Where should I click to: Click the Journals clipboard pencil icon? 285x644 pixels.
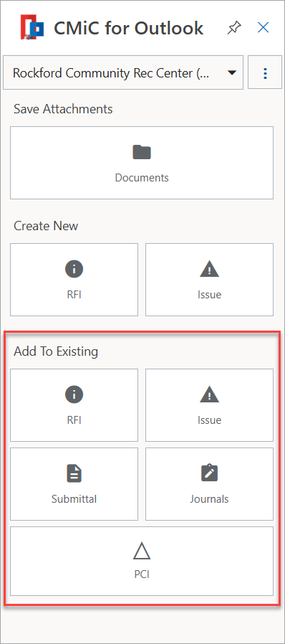210,473
